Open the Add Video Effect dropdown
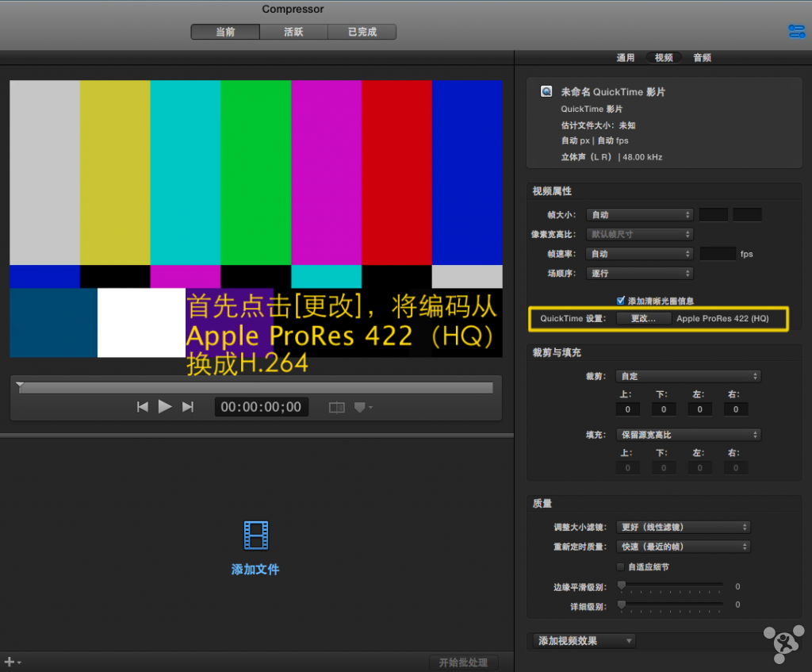Image resolution: width=812 pixels, height=672 pixels. coord(584,641)
